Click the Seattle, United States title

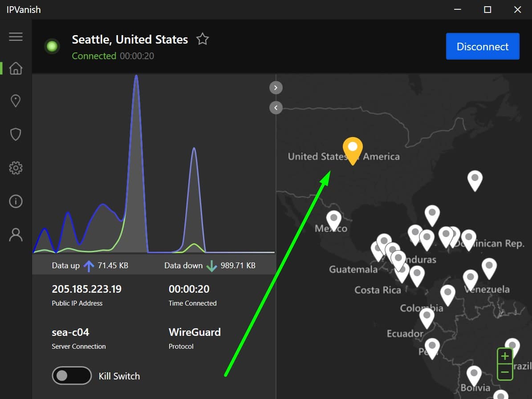click(130, 39)
